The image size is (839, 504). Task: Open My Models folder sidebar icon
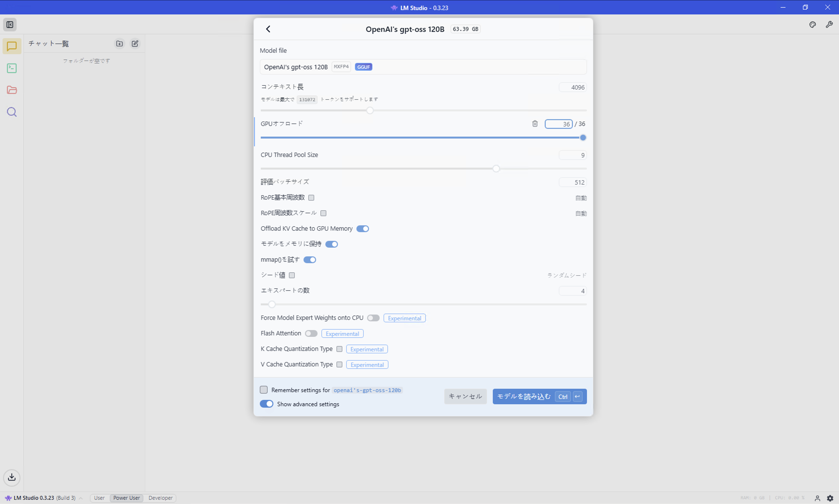click(x=12, y=90)
